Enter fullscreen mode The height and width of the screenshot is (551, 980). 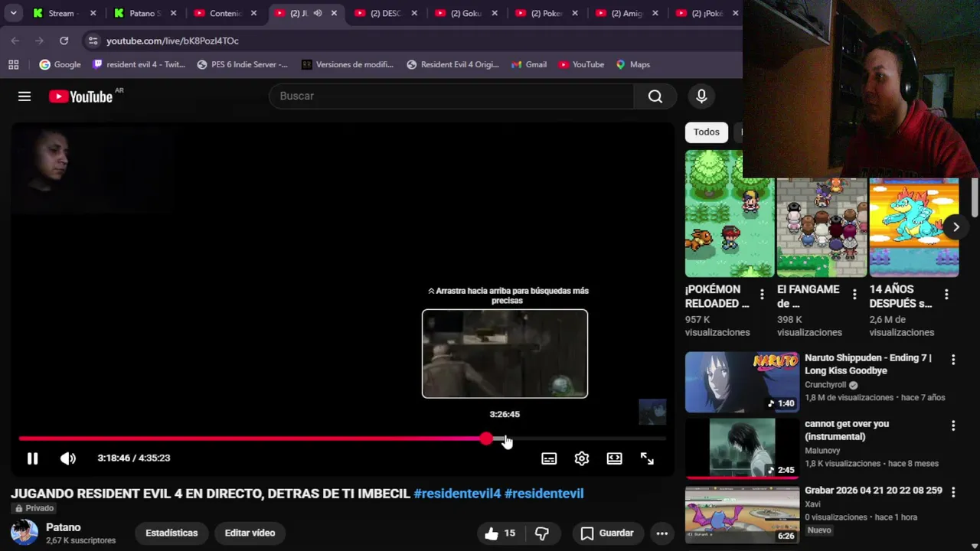point(647,458)
